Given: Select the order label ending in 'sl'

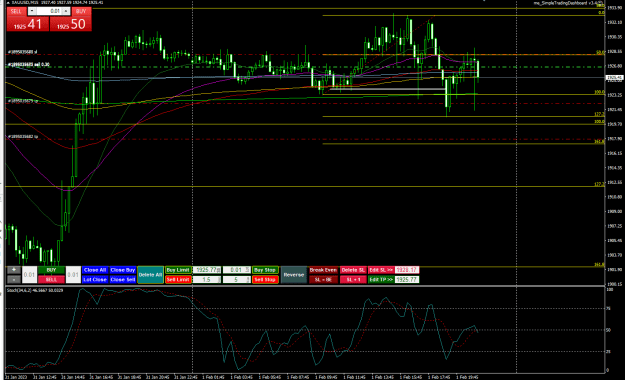Looking at the screenshot, I should pyautogui.click(x=22, y=52).
